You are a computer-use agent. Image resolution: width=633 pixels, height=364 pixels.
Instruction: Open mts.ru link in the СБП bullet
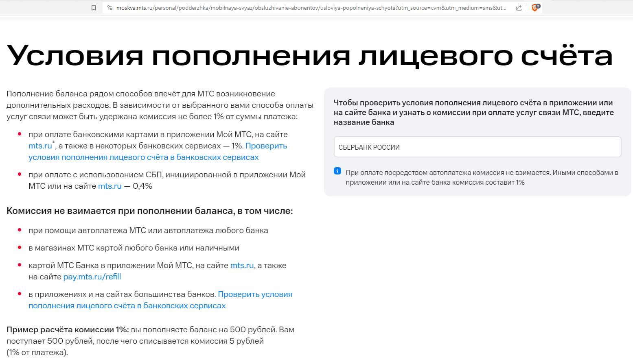pos(110,186)
